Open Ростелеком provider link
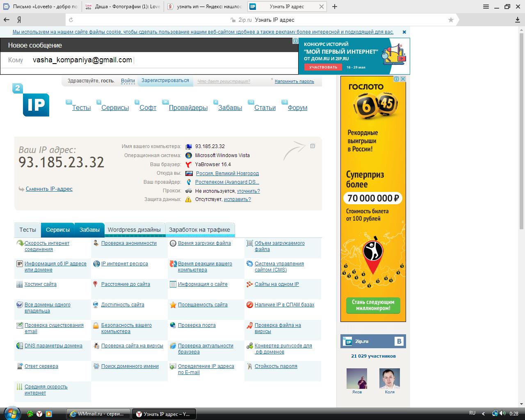The width and height of the screenshot is (525, 420). tap(227, 182)
